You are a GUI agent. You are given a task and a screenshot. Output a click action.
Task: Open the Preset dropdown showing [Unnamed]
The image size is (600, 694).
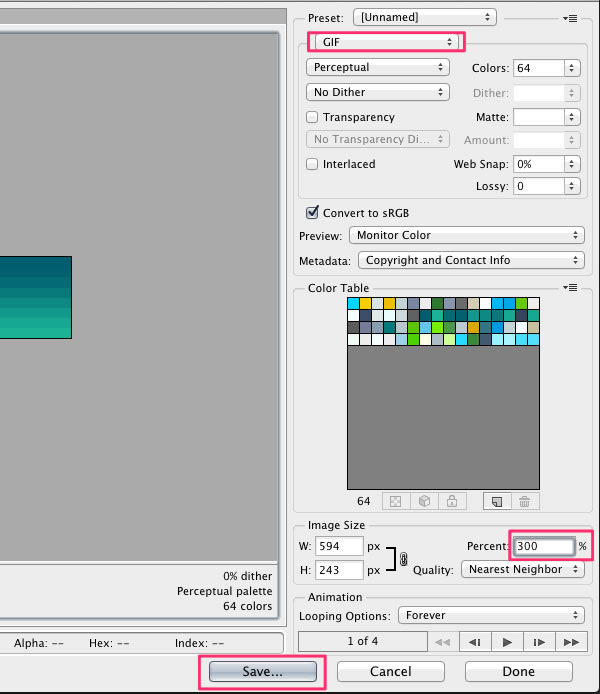[425, 17]
